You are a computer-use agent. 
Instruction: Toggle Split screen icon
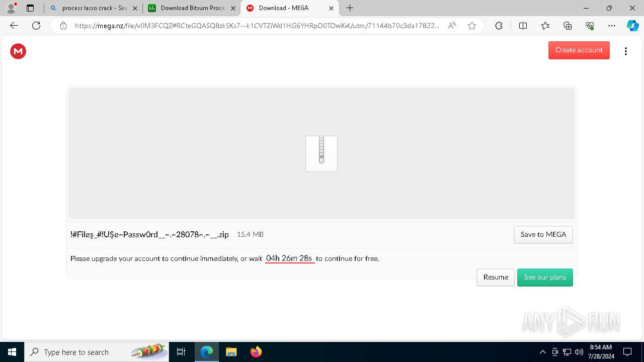523,26
